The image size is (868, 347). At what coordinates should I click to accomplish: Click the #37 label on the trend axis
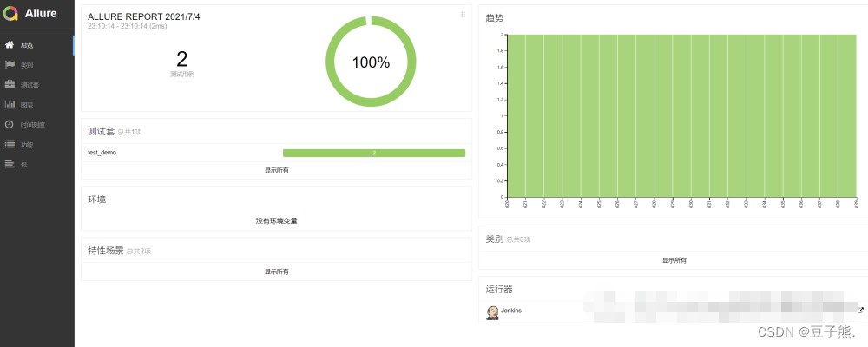(x=820, y=204)
